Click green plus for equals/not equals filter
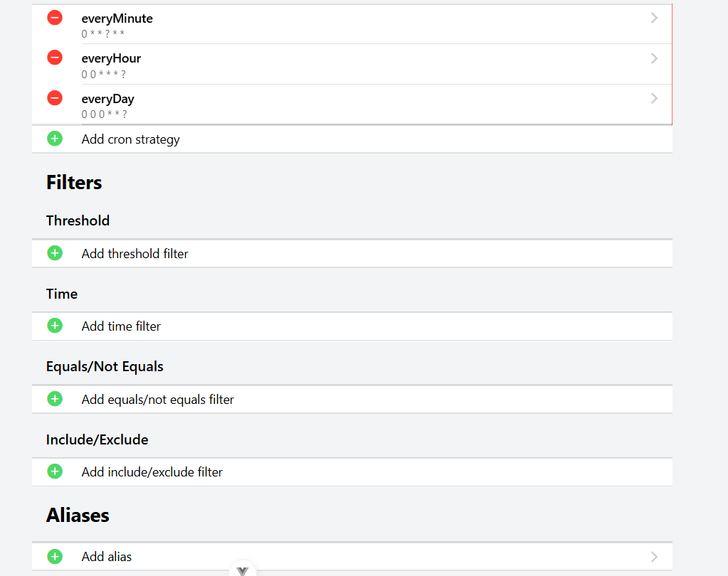Screen dimensions: 728x576 click(x=55, y=399)
